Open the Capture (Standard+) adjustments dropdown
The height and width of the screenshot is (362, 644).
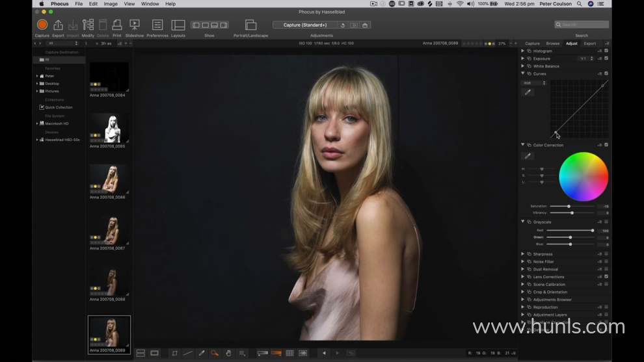(x=305, y=25)
